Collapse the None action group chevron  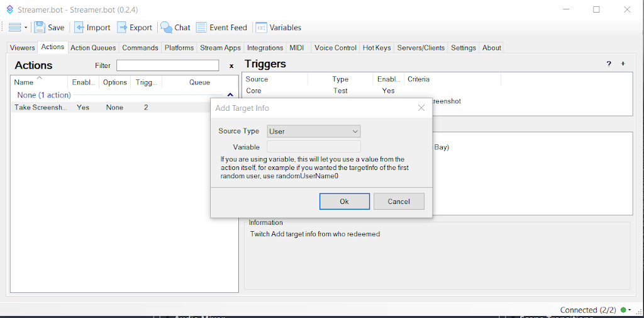230,95
